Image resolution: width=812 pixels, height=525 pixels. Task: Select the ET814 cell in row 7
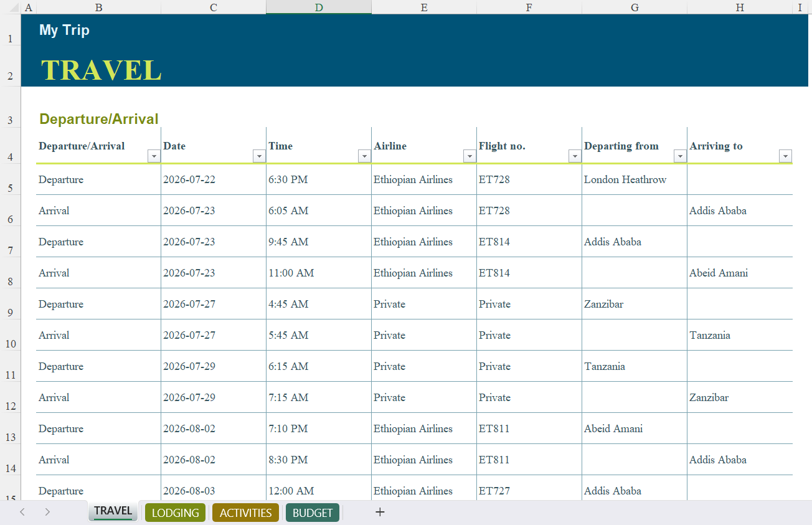pyautogui.click(x=529, y=242)
